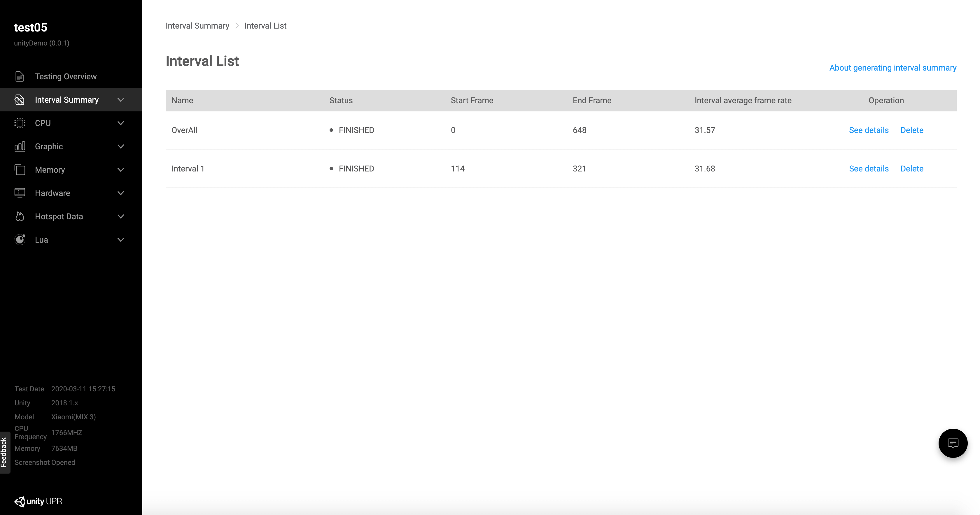
Task: Click the Testing Overview document icon
Action: coord(20,76)
